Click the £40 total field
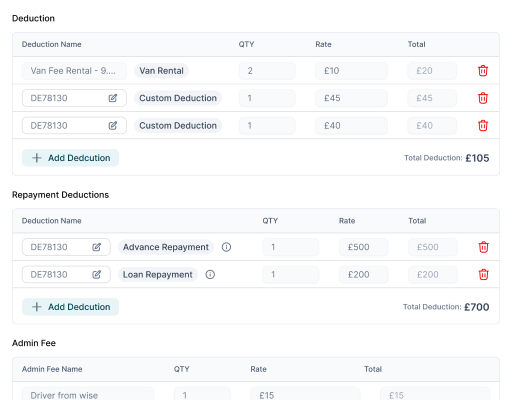 point(432,126)
